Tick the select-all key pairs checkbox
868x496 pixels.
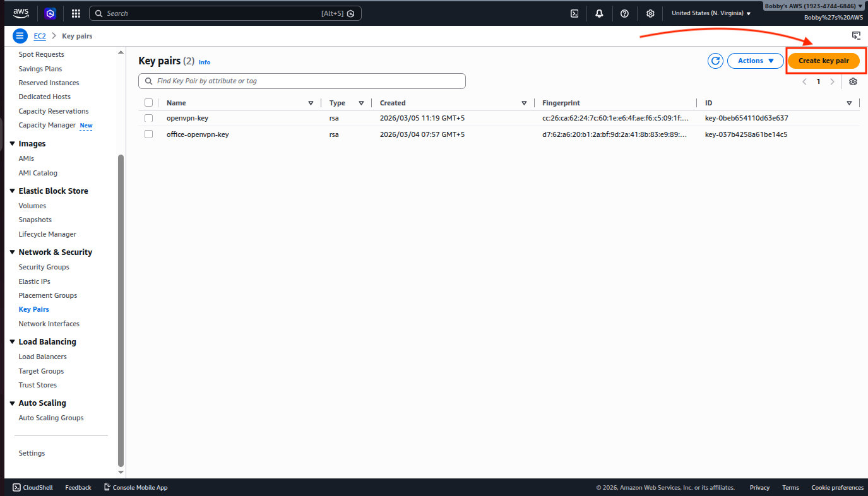[149, 103]
